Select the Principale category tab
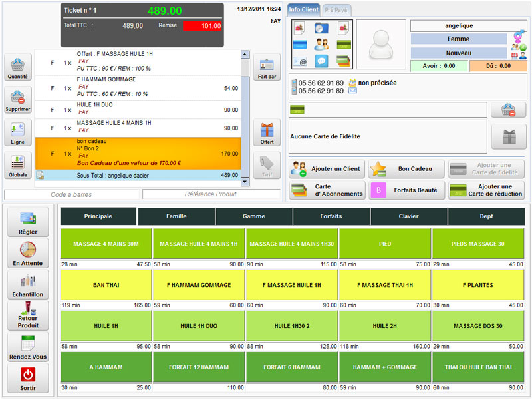Image resolution: width=532 pixels, height=400 pixels. tap(98, 216)
